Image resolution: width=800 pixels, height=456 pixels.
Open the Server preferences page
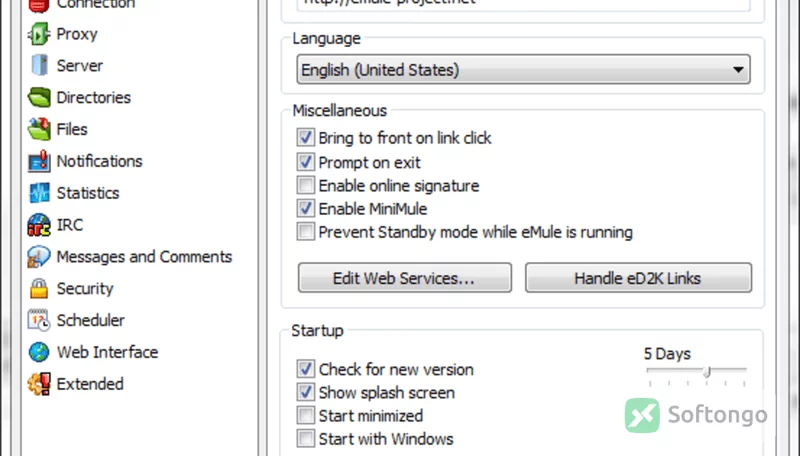[80, 65]
